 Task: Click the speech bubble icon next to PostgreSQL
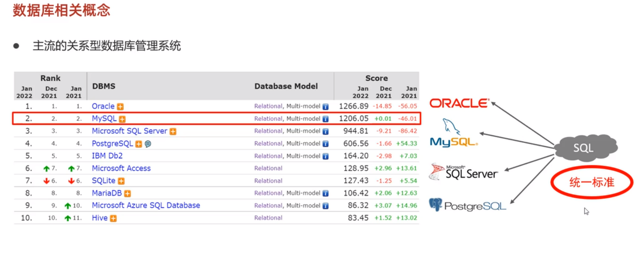click(x=148, y=144)
